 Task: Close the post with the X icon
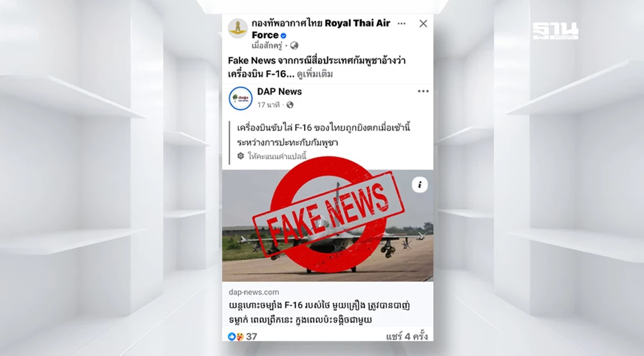pos(423,24)
